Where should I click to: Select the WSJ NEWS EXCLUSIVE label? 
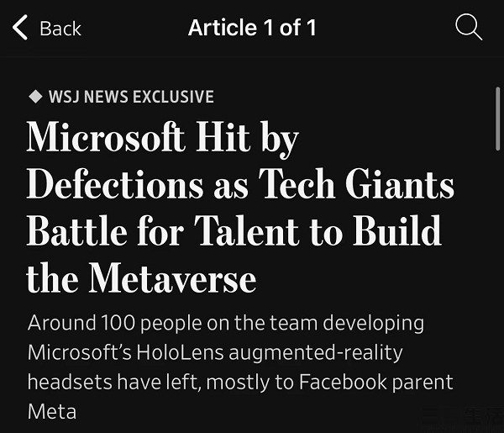(131, 97)
